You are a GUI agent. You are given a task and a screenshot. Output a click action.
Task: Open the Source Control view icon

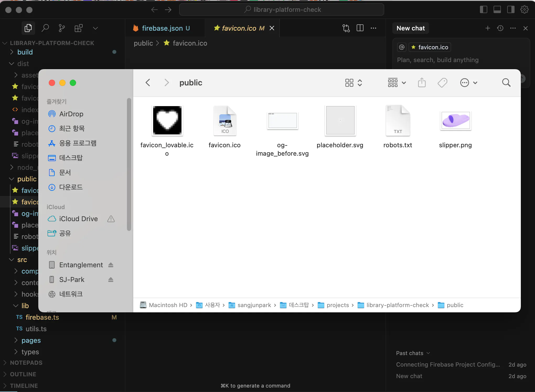pyautogui.click(x=62, y=28)
